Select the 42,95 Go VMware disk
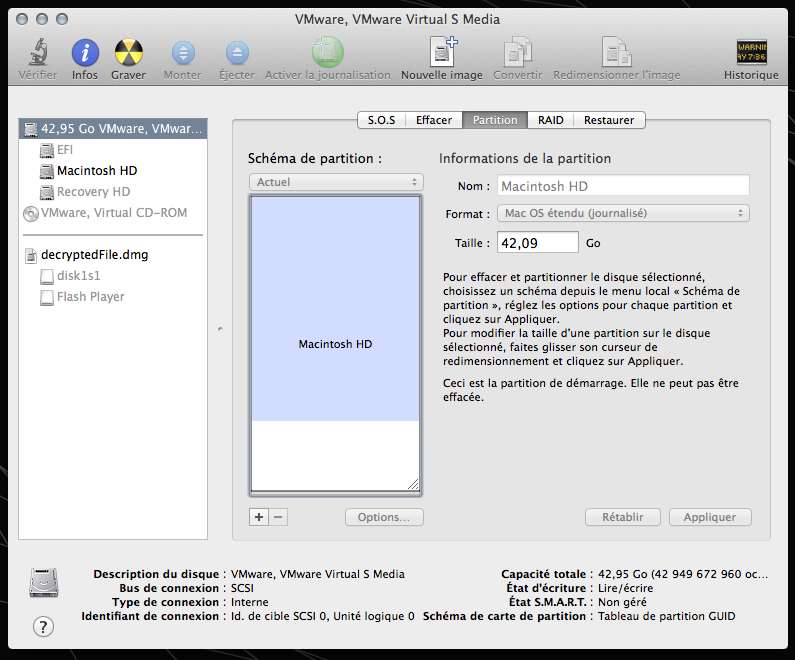 (113, 129)
